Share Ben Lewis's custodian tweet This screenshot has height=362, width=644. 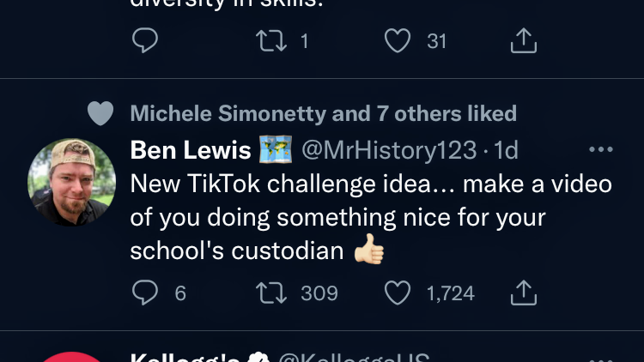click(523, 293)
